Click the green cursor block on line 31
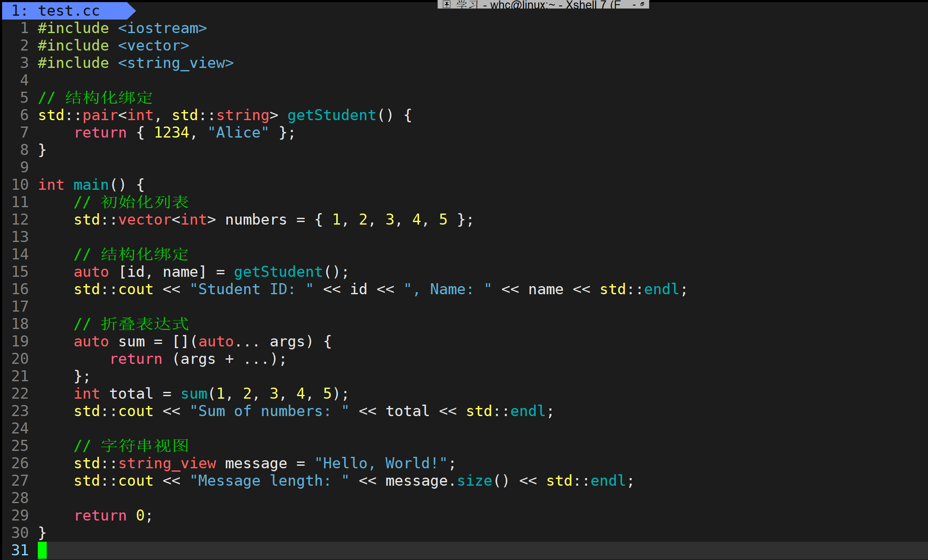928x560 pixels. tap(42, 550)
